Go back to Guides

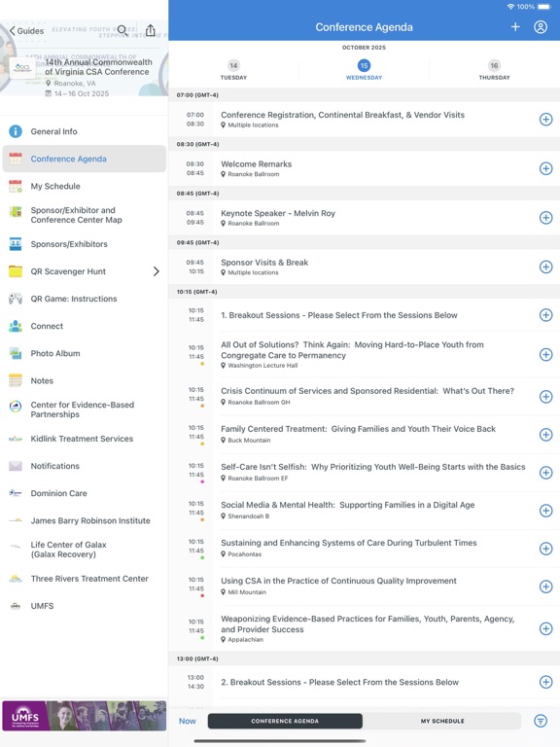click(26, 31)
